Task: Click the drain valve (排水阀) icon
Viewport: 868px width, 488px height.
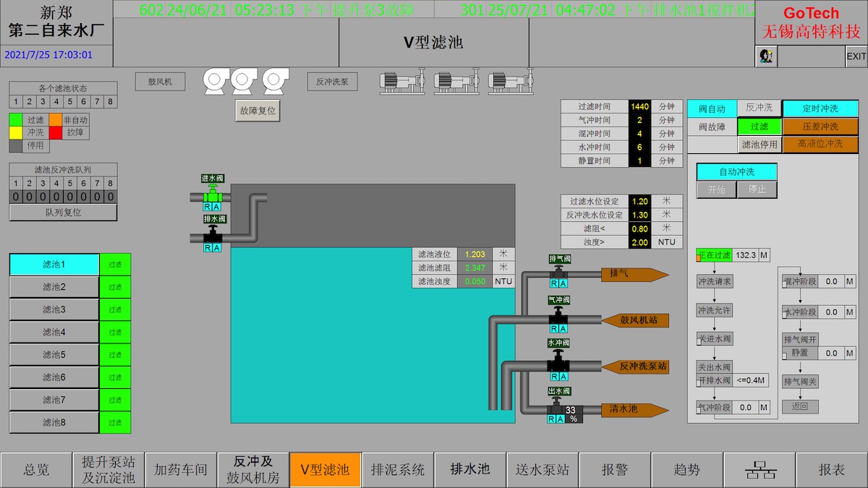Action: click(212, 236)
